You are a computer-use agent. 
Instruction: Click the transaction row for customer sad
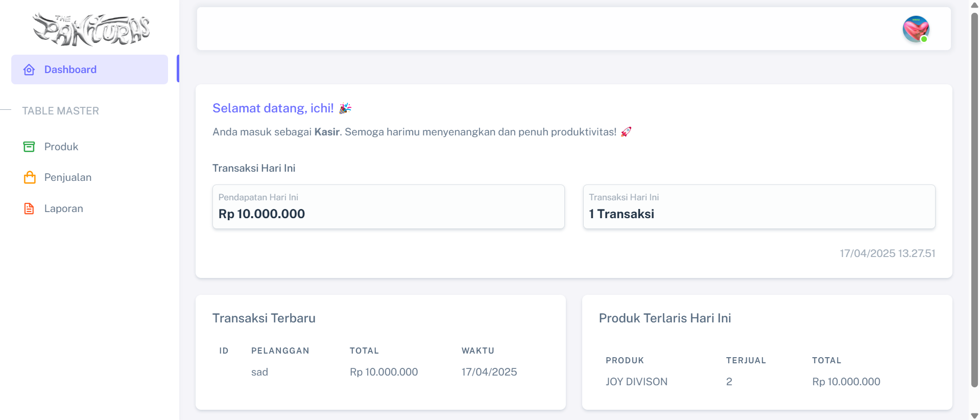[380, 372]
